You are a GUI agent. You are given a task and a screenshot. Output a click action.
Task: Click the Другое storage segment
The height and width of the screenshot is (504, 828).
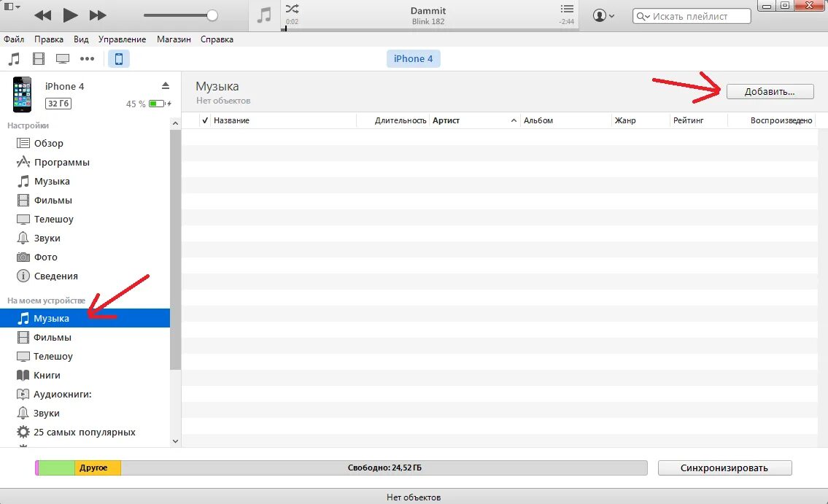98,468
